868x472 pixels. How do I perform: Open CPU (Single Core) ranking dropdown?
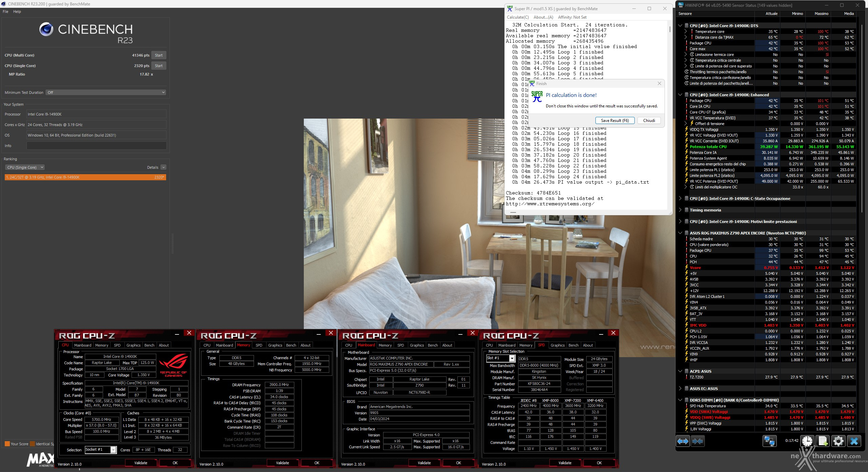click(x=25, y=167)
